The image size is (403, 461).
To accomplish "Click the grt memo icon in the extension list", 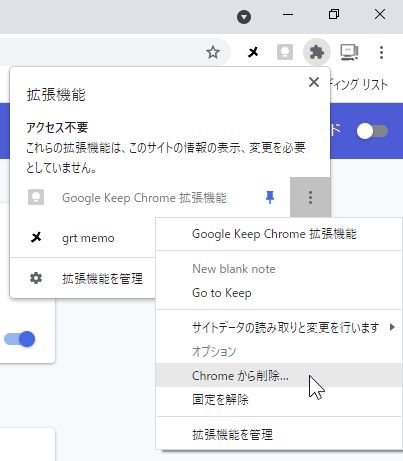I will coord(36,238).
